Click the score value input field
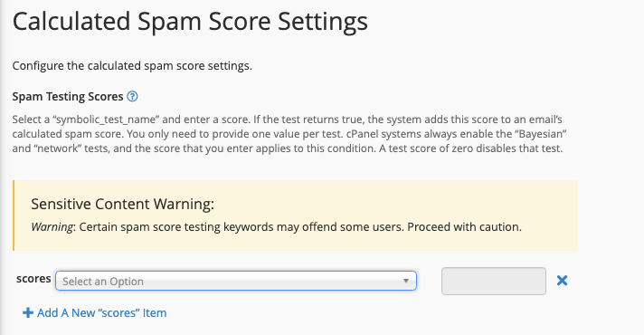644x335 pixels. [x=494, y=282]
